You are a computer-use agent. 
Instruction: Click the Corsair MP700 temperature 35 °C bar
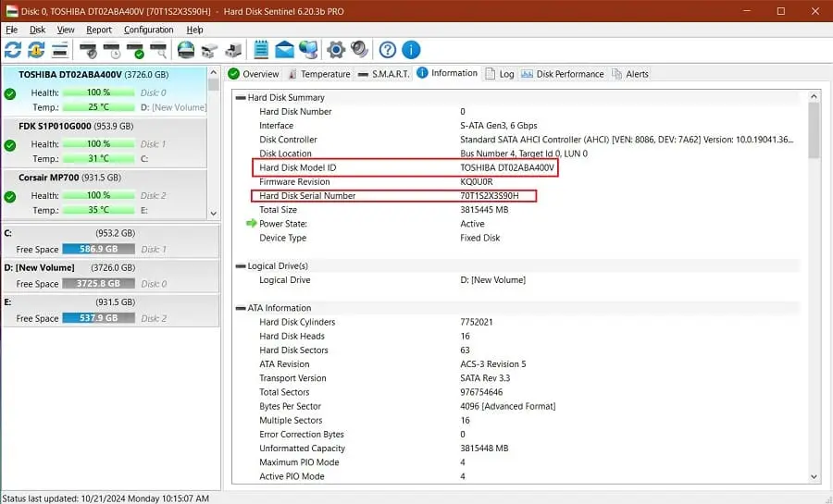[x=98, y=210]
